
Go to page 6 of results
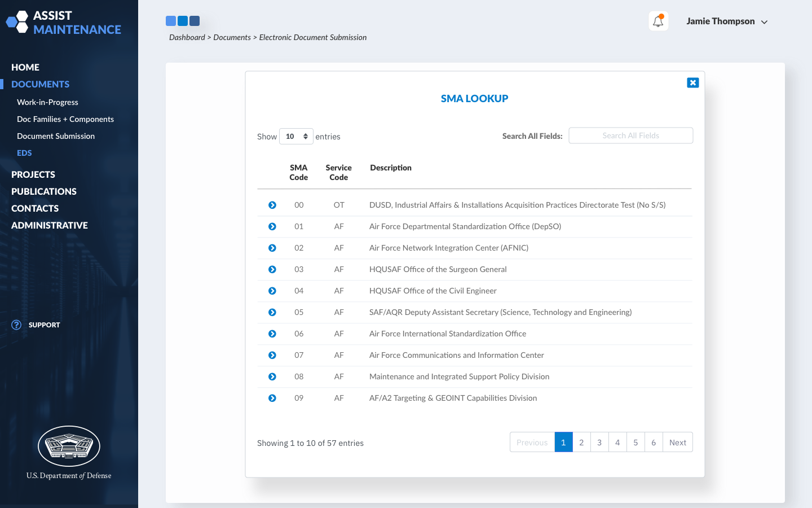pyautogui.click(x=654, y=442)
